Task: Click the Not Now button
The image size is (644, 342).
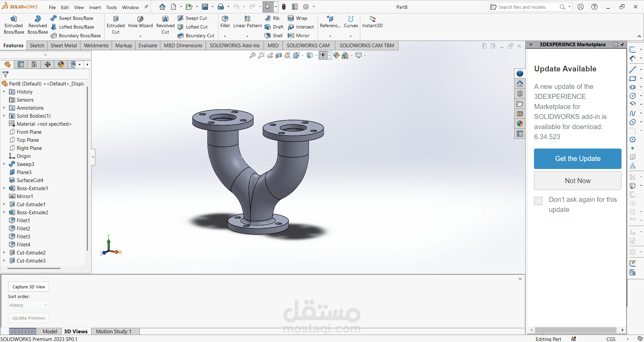Action: click(x=578, y=181)
